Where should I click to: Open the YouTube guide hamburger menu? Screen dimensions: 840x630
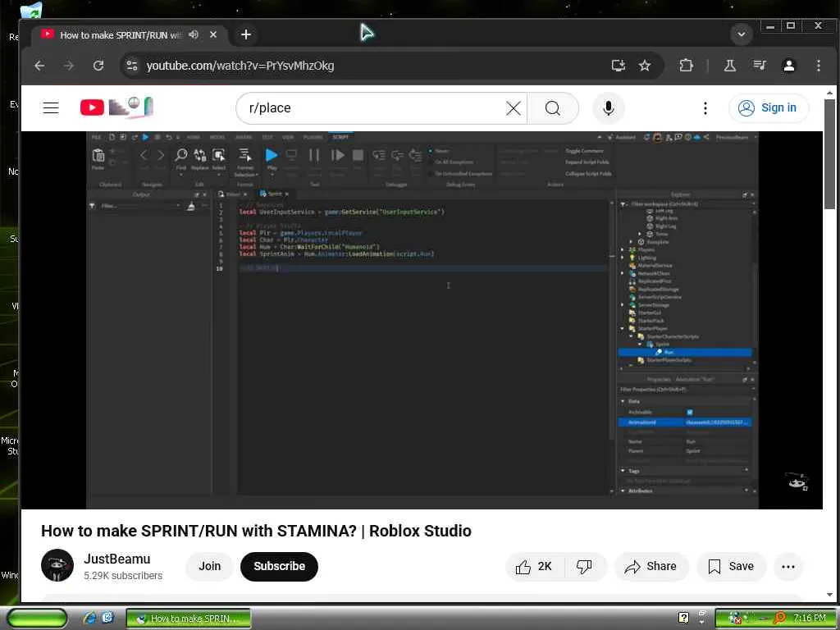(x=51, y=107)
